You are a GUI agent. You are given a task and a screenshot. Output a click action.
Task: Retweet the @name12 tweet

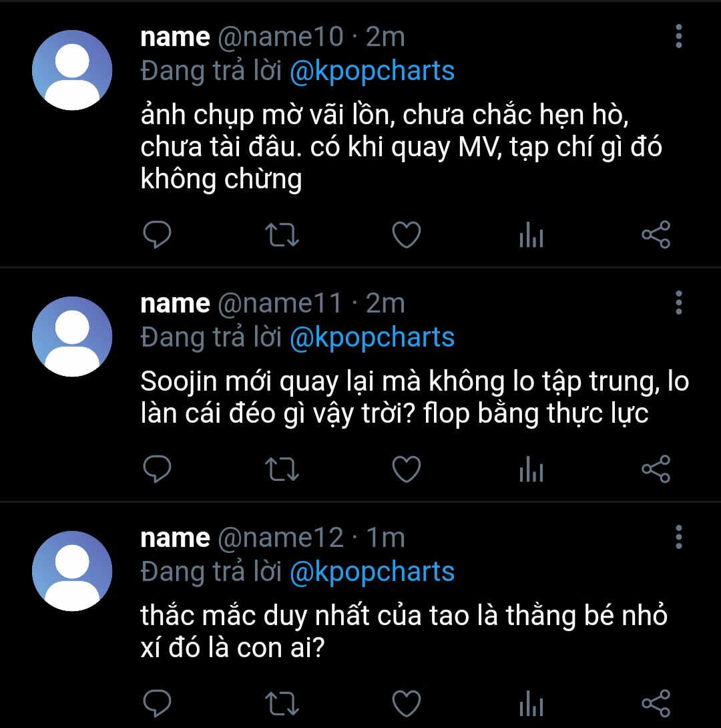(x=282, y=703)
